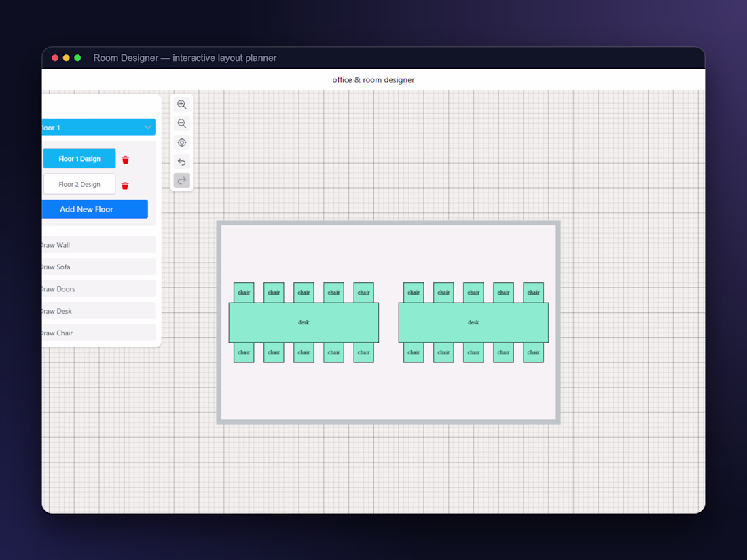Select the bottom-right chair of right desk

(x=533, y=352)
